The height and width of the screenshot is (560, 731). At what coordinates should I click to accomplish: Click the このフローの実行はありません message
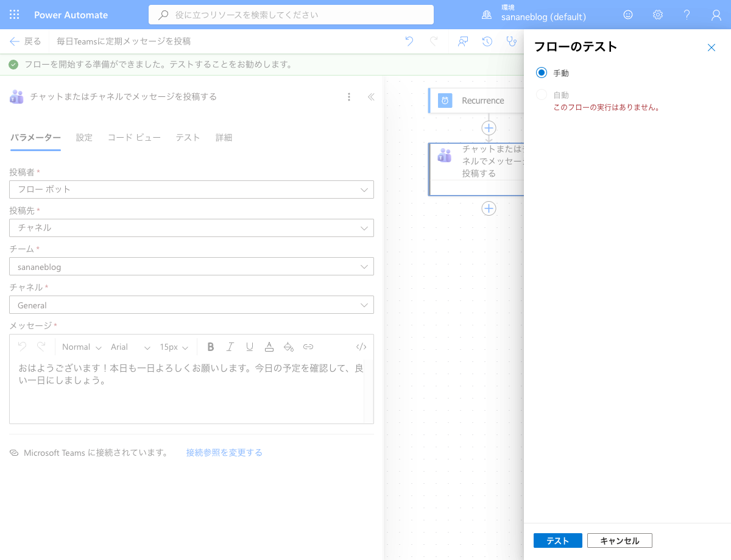pos(607,107)
